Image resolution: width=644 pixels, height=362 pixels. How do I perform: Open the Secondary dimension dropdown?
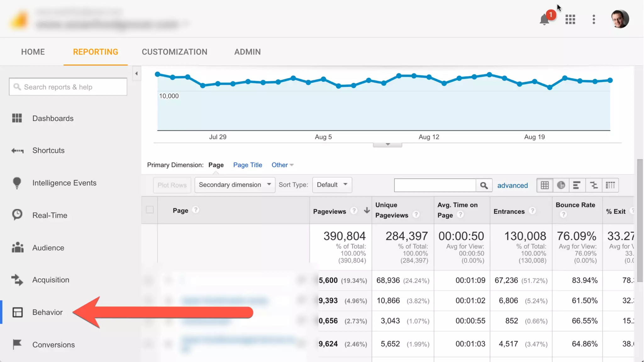pyautogui.click(x=235, y=185)
